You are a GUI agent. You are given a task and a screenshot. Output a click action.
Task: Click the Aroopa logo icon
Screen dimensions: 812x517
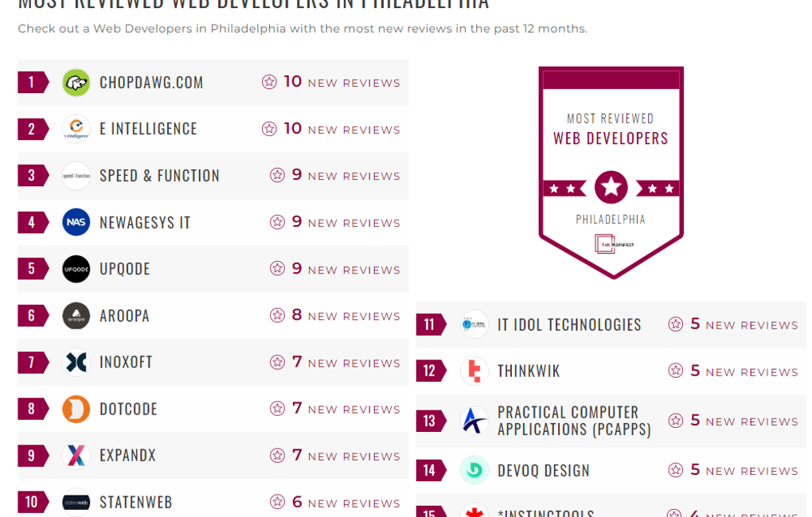76,316
